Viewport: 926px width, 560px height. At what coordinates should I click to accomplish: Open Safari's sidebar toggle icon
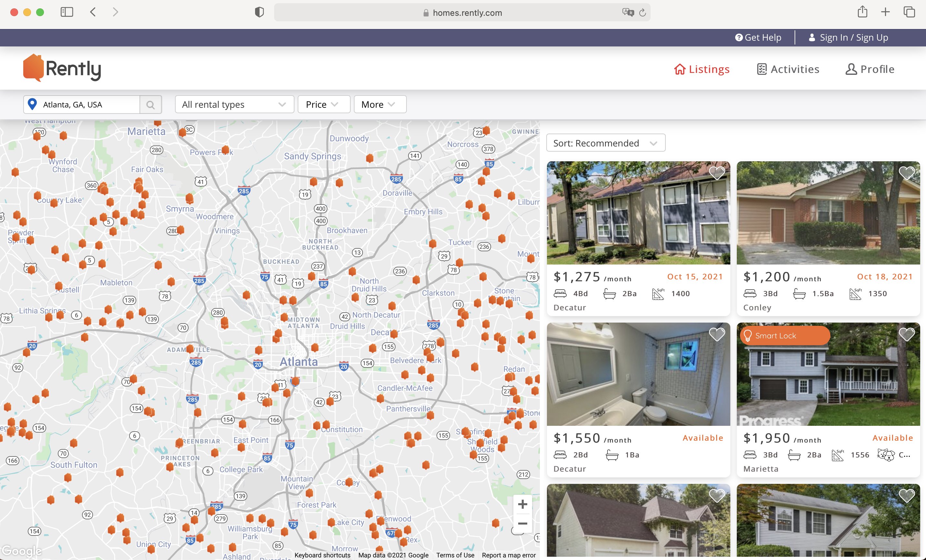coord(67,12)
